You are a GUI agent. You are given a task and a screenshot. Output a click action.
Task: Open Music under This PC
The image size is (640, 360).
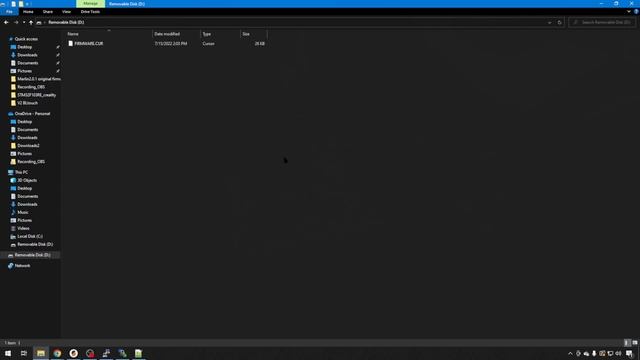23,212
